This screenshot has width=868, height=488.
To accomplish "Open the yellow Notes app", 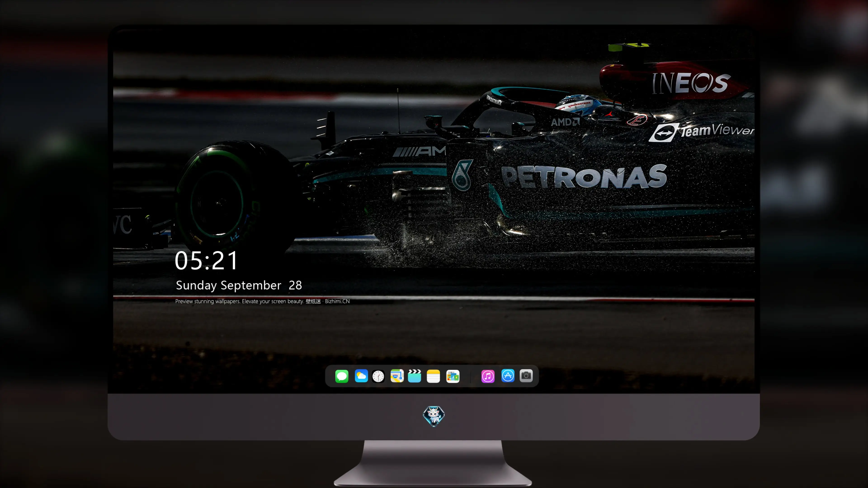I will coord(433,376).
